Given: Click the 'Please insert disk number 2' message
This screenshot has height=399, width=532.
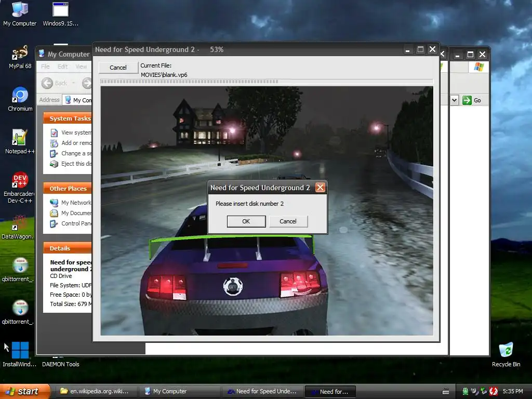Looking at the screenshot, I should [249, 204].
